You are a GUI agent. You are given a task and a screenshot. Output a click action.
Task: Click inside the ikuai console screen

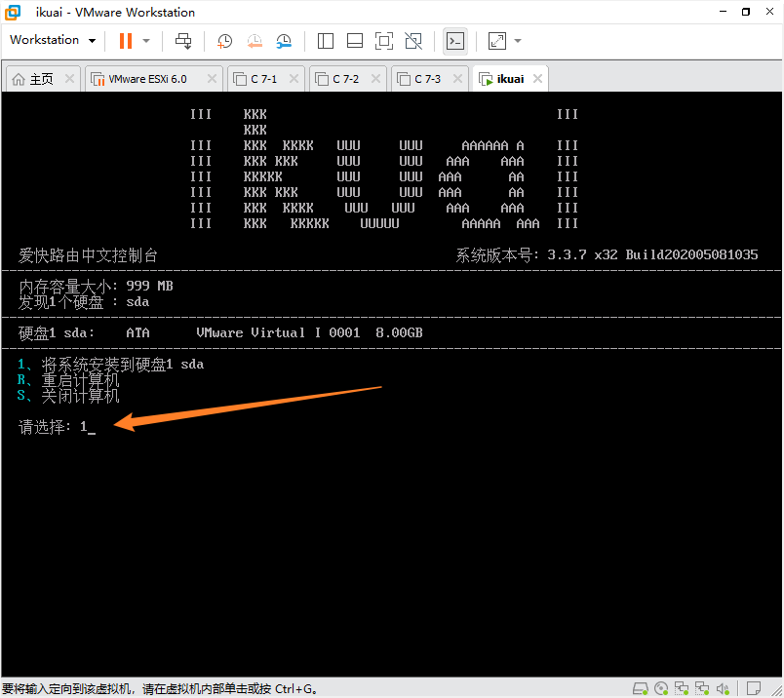[x=390, y=536]
